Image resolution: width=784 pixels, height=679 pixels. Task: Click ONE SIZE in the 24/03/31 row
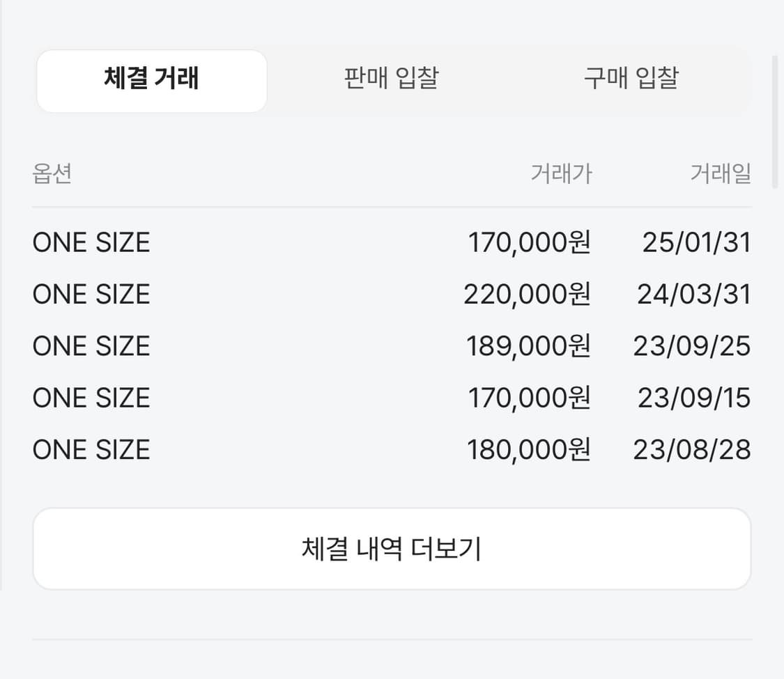click(91, 295)
